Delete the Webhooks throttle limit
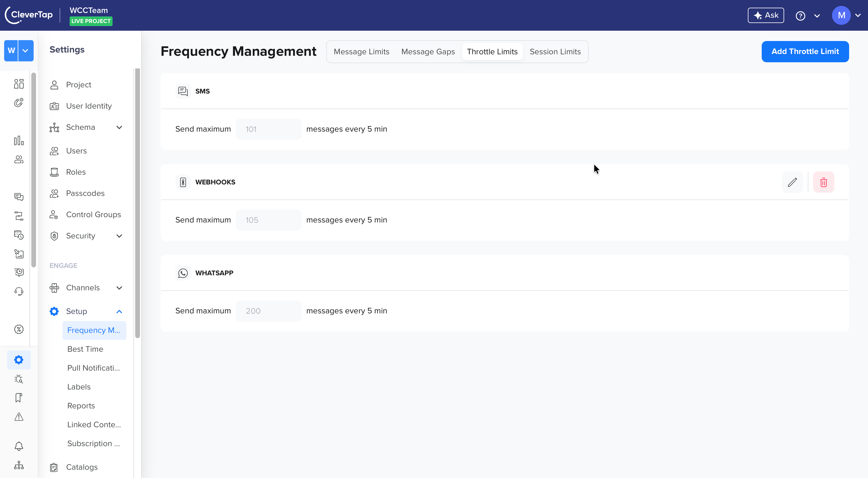Image resolution: width=868 pixels, height=478 pixels. pyautogui.click(x=823, y=182)
